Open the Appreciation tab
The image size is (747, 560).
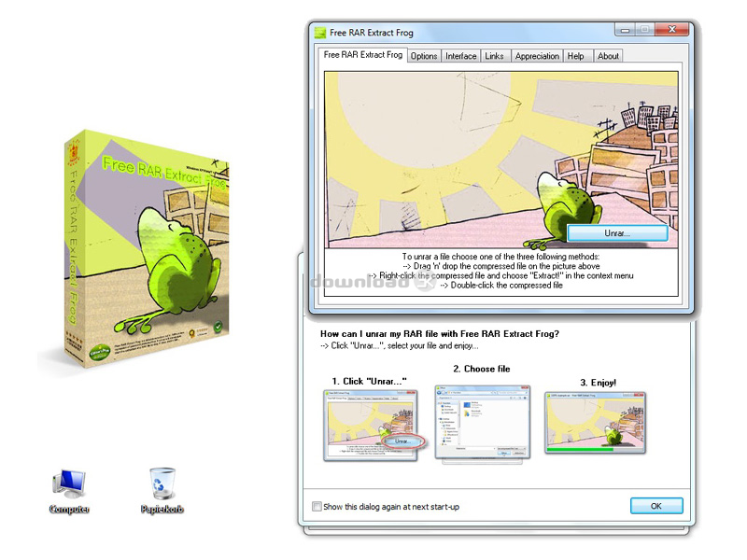point(537,56)
